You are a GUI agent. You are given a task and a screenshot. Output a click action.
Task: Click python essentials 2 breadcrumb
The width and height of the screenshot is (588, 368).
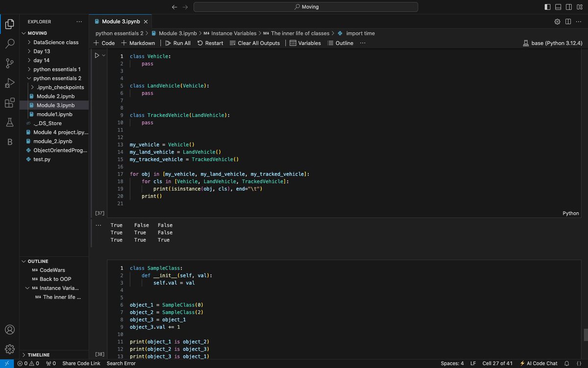(119, 33)
